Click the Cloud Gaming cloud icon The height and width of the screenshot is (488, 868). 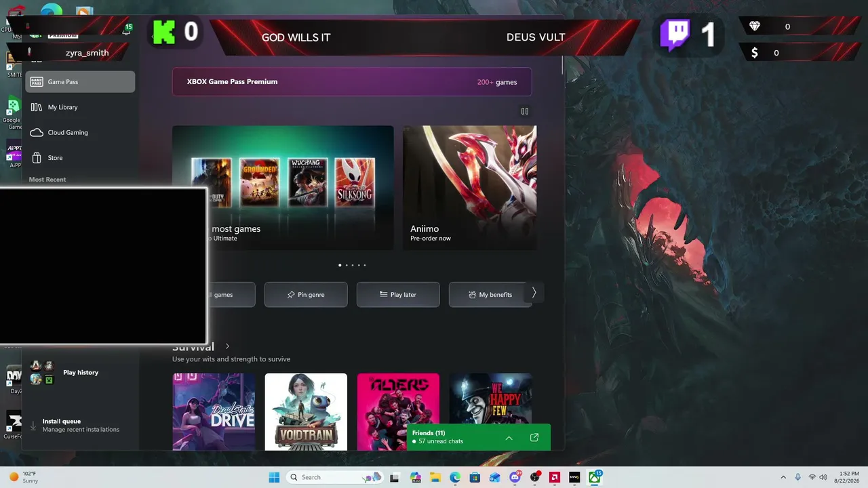pos(37,132)
